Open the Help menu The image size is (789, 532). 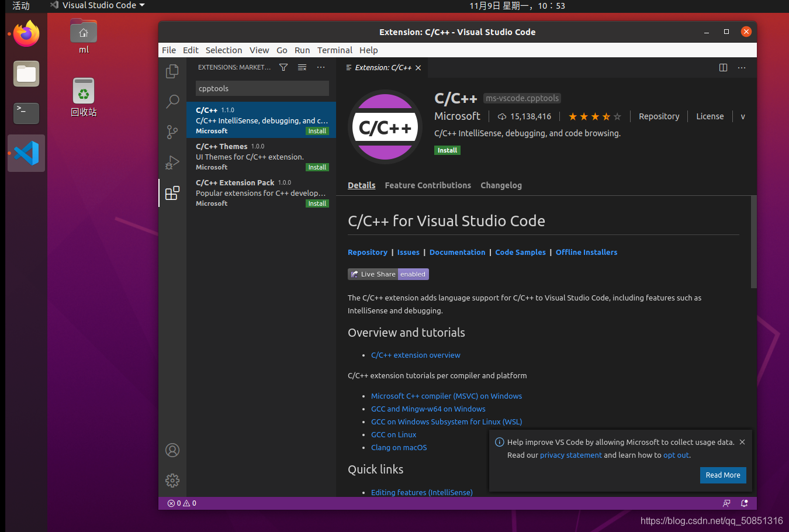pyautogui.click(x=369, y=50)
